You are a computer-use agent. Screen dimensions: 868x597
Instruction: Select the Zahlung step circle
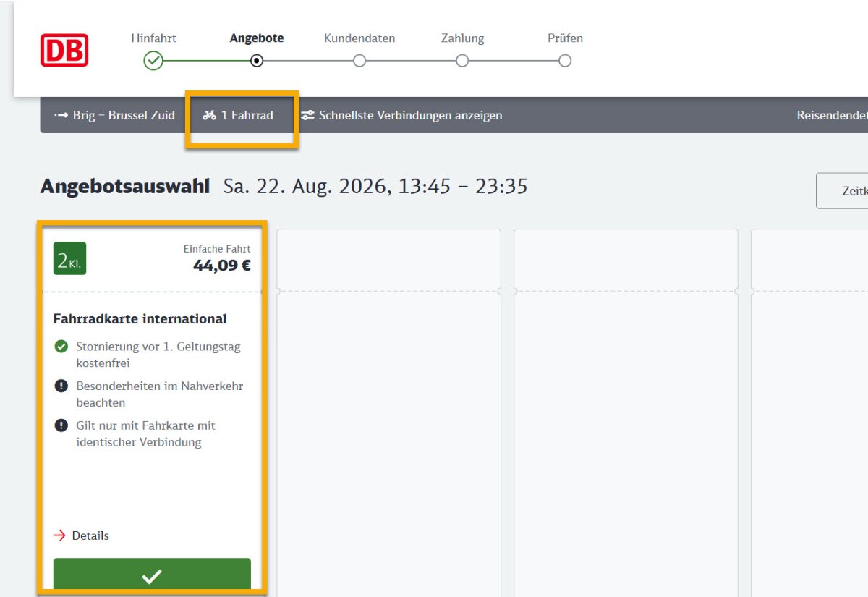point(462,61)
